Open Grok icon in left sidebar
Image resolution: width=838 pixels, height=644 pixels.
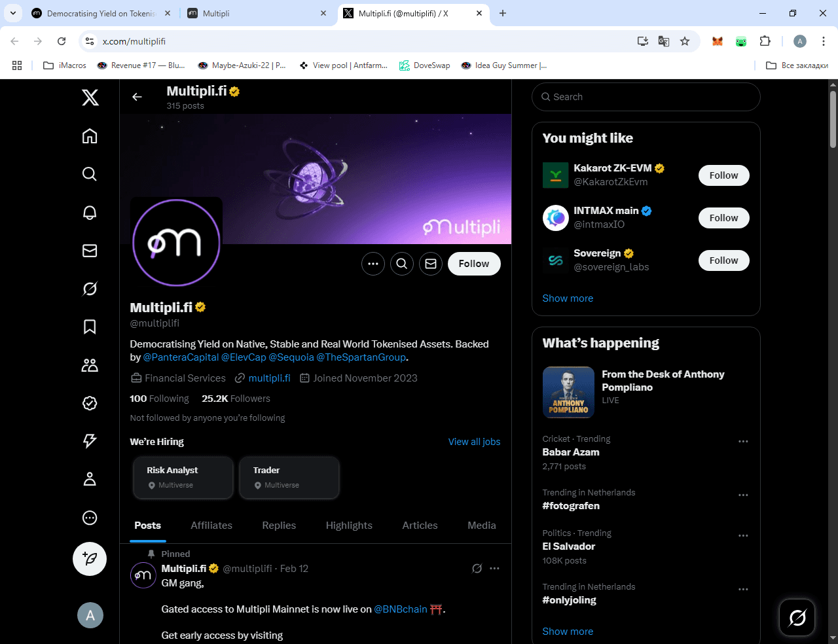[90, 289]
